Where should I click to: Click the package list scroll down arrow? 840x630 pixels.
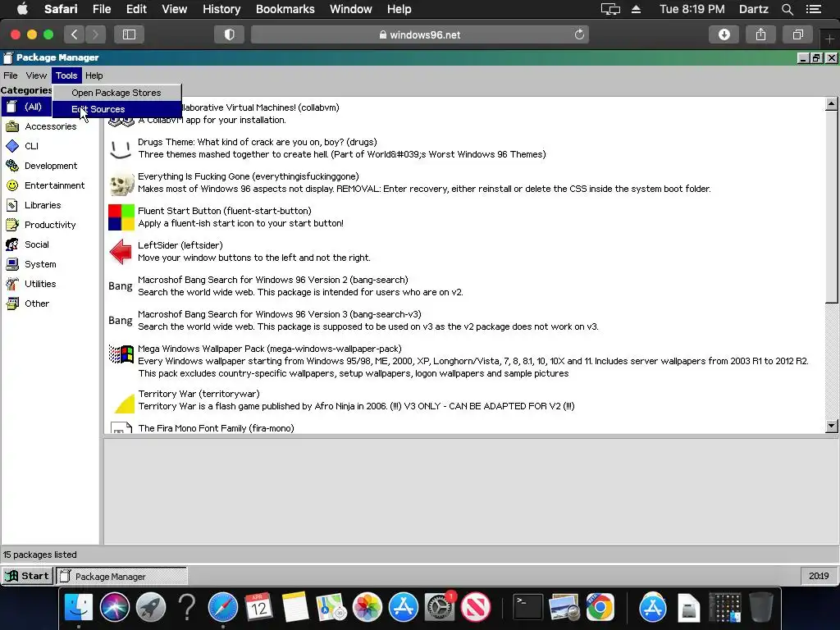pos(832,427)
